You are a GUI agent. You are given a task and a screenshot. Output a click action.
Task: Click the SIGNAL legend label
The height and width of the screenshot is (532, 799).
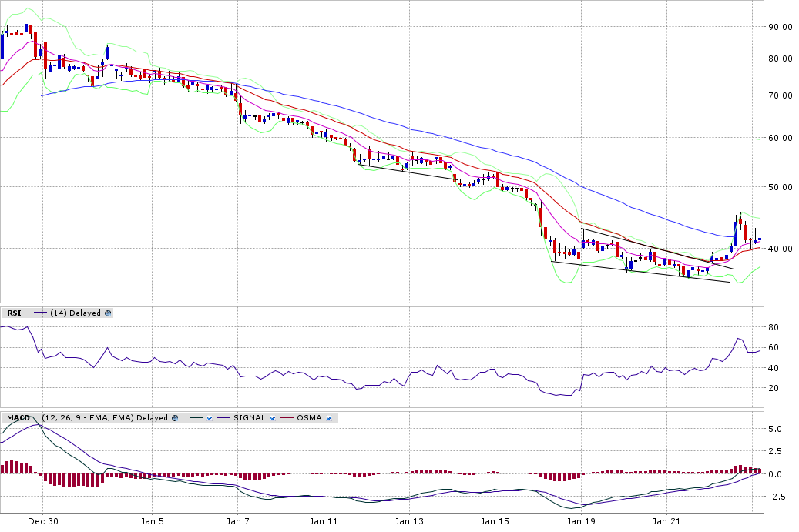(x=250, y=418)
